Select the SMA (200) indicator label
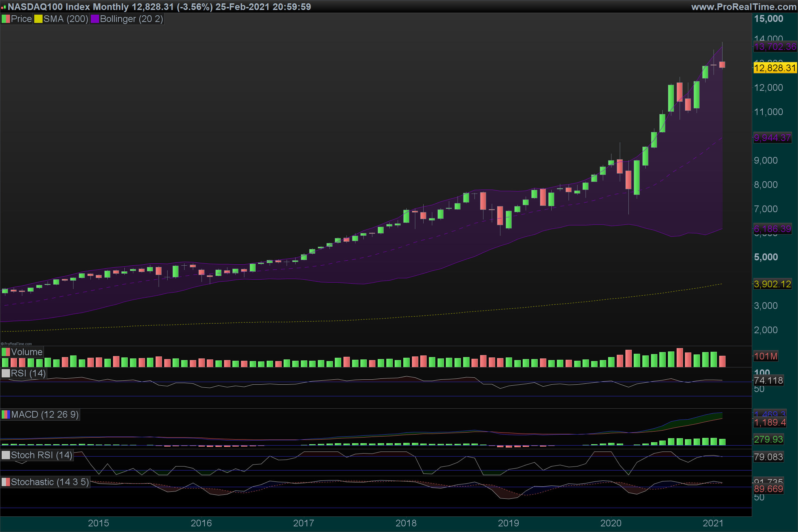This screenshot has height=532, width=798. tap(66, 19)
